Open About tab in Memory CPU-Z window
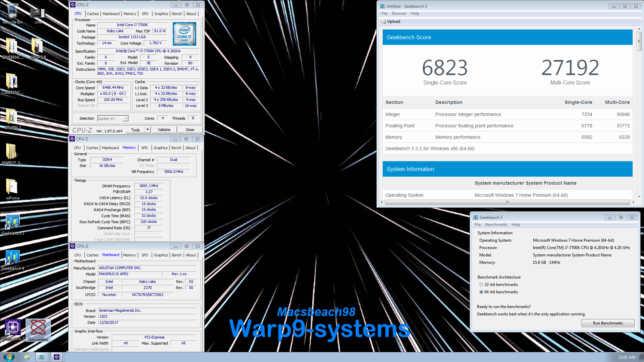 click(191, 148)
